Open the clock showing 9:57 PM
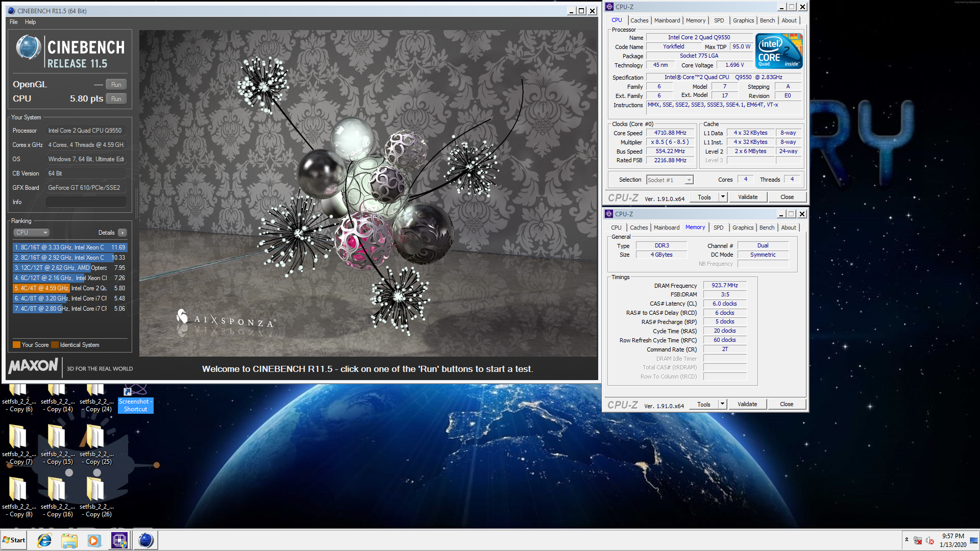The height and width of the screenshot is (551, 980). [x=952, y=540]
